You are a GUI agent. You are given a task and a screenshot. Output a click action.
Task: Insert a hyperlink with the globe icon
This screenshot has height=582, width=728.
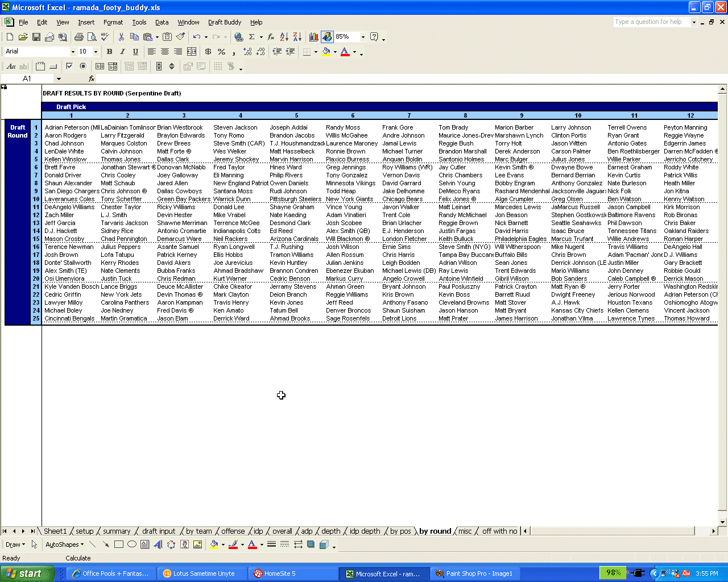coord(239,37)
